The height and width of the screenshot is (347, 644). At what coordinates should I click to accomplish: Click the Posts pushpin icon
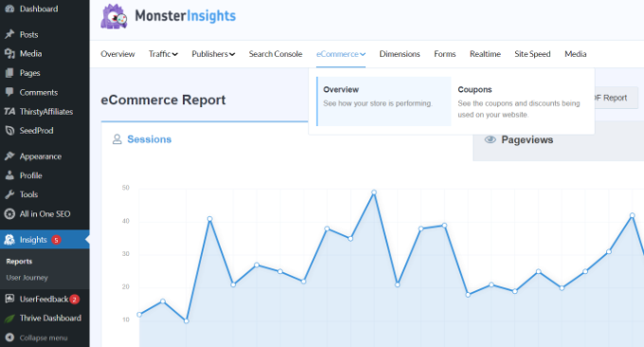(x=9, y=34)
